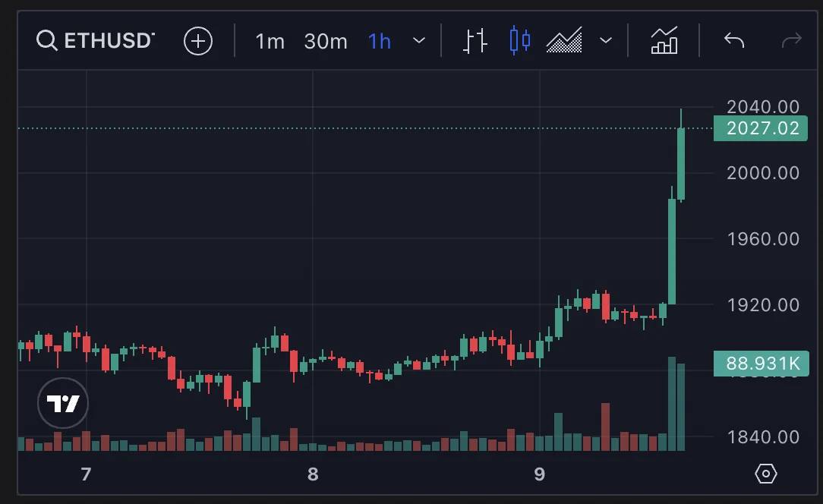Click the 2027.02 current price label

(762, 128)
